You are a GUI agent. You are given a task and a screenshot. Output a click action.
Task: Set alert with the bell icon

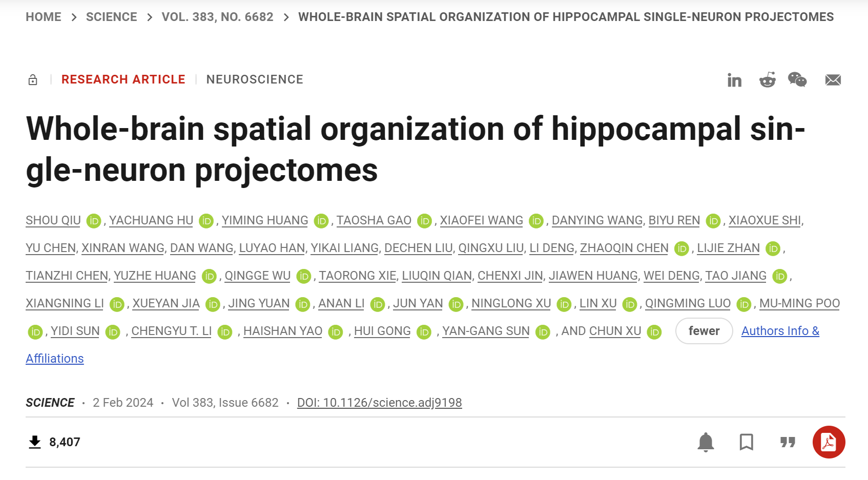(706, 442)
